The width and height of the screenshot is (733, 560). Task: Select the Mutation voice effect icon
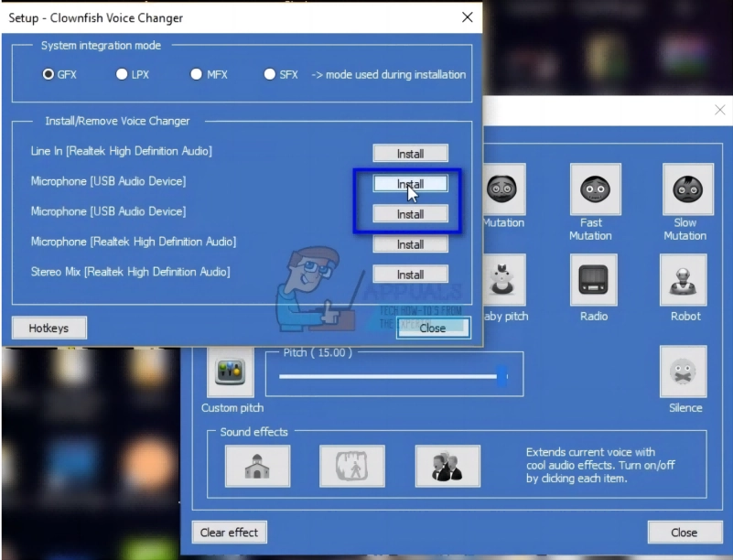pyautogui.click(x=504, y=188)
